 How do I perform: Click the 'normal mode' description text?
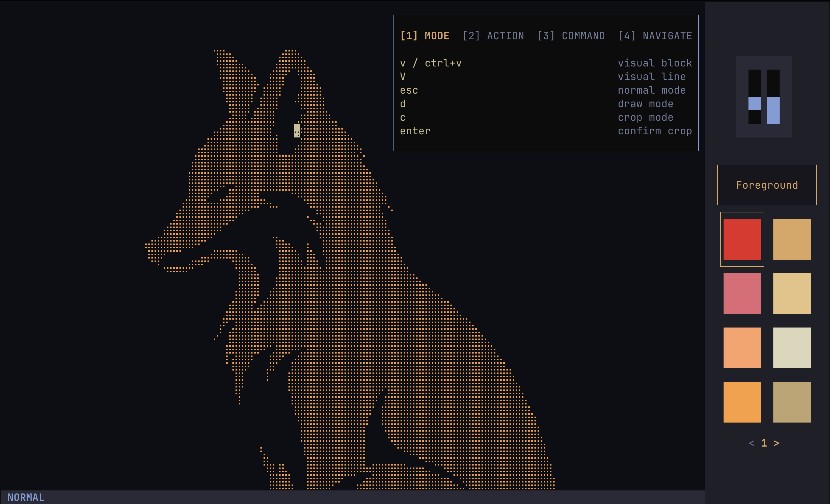tap(651, 90)
